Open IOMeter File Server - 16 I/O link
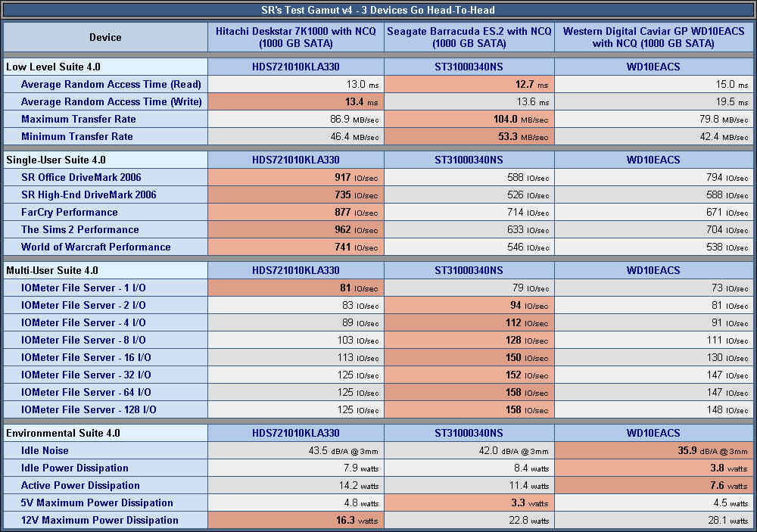 (86, 357)
